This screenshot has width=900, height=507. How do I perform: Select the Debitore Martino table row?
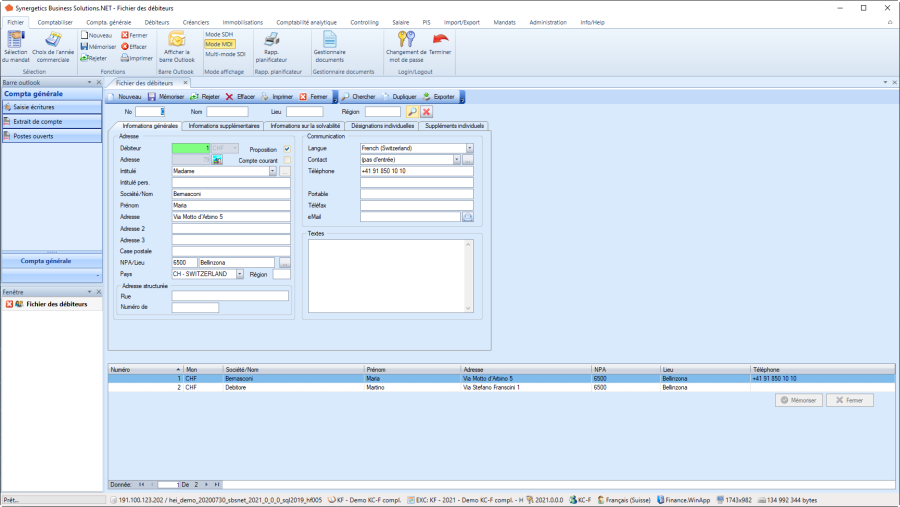tap(300, 388)
